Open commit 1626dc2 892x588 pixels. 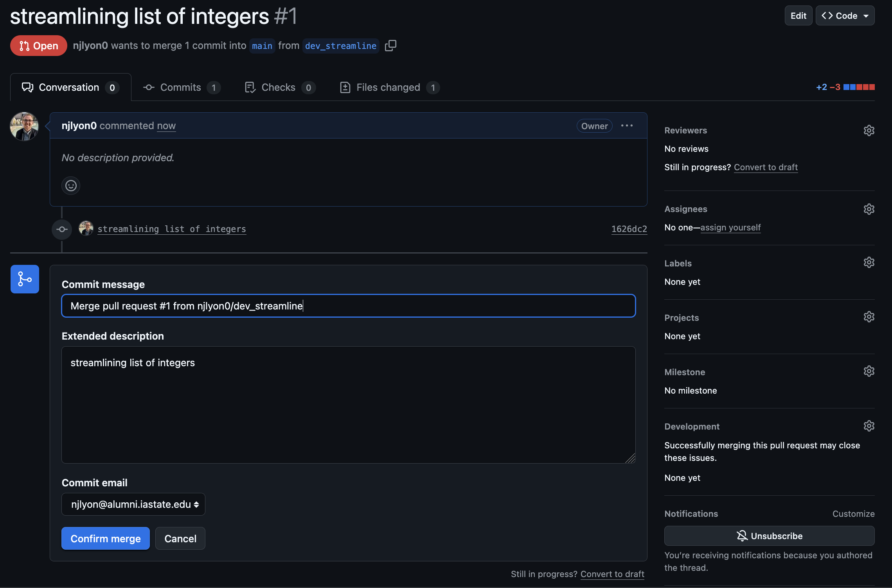pos(629,229)
